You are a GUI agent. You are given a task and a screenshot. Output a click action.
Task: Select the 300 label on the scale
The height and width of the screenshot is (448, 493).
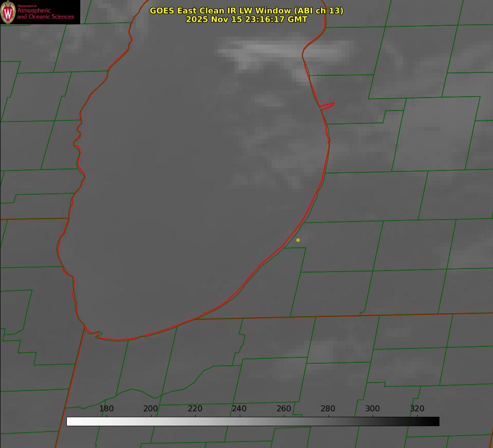coord(372,408)
